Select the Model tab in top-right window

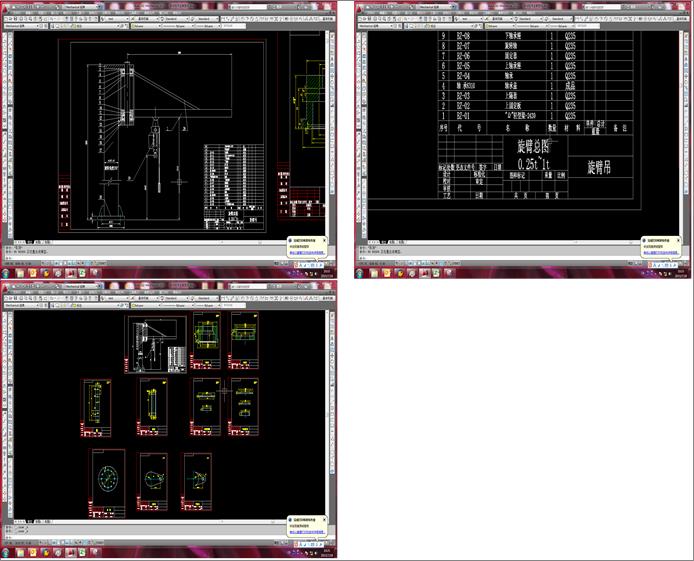coord(384,242)
